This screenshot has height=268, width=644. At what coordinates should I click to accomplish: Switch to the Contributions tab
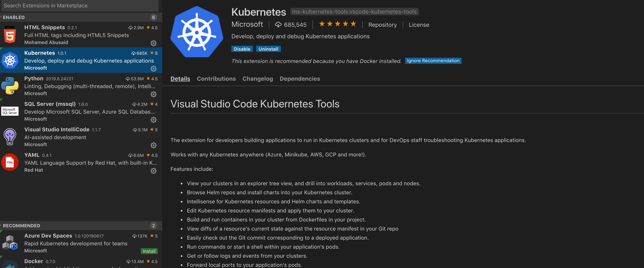[x=216, y=79]
